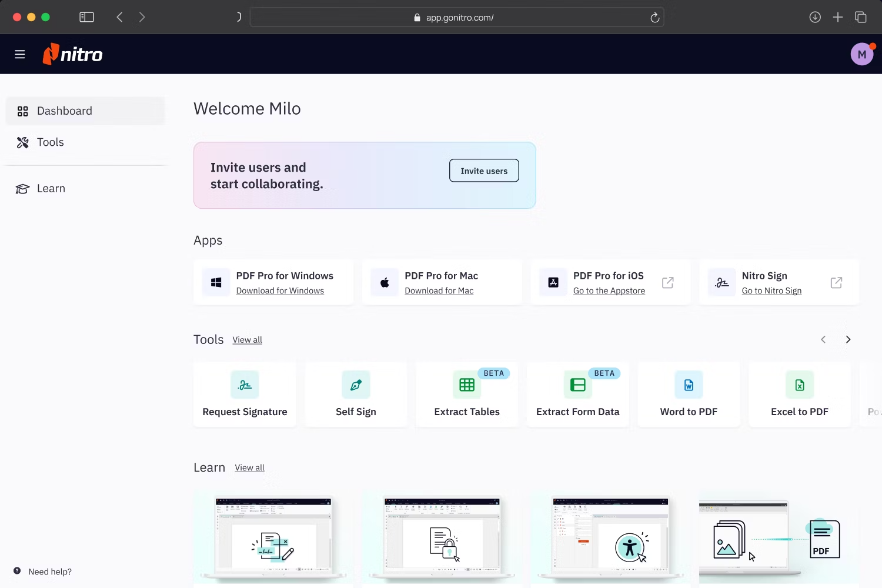Viewport: 882px width, 588px height.
Task: Click the PDF Pro for Windows title
Action: 285,276
